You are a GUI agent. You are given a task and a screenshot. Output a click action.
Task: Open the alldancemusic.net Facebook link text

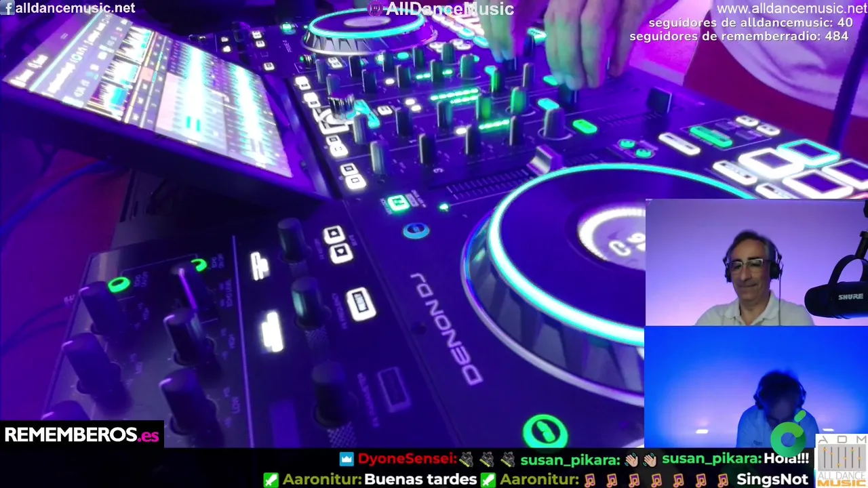point(75,8)
